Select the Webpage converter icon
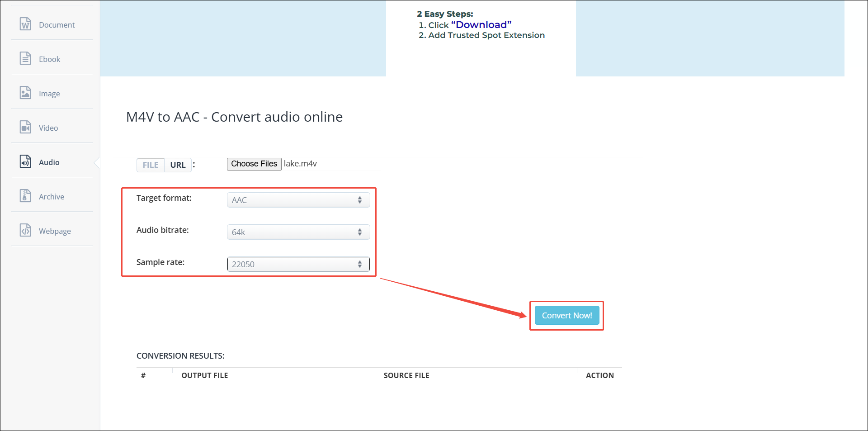 [x=25, y=230]
